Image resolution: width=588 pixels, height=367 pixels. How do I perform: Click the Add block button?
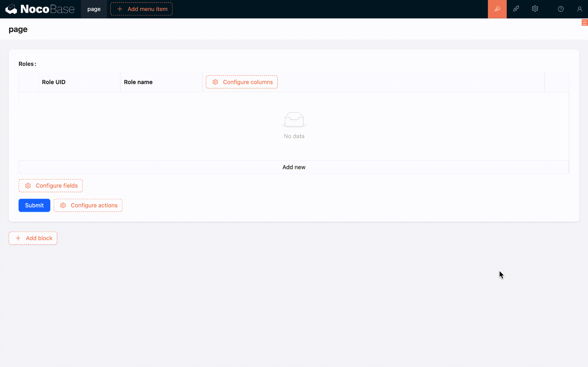[x=33, y=238]
